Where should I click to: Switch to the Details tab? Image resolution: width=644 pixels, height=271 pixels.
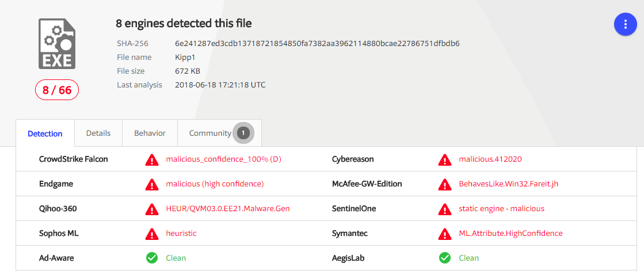(98, 133)
